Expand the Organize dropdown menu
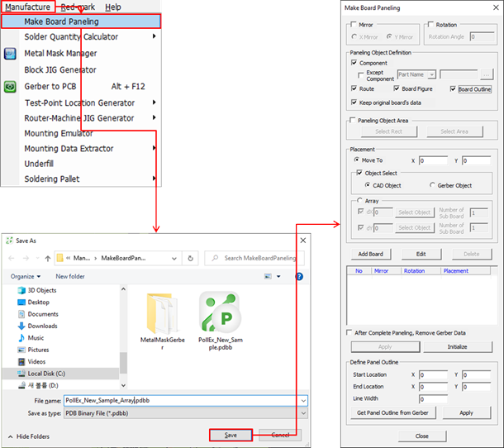Image resolution: width=504 pixels, height=448 pixels. (x=26, y=276)
